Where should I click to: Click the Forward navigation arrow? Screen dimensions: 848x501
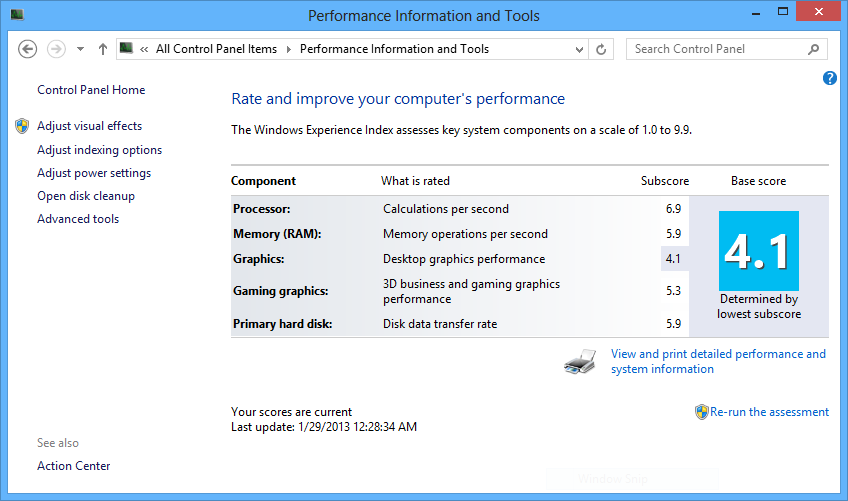[56, 49]
